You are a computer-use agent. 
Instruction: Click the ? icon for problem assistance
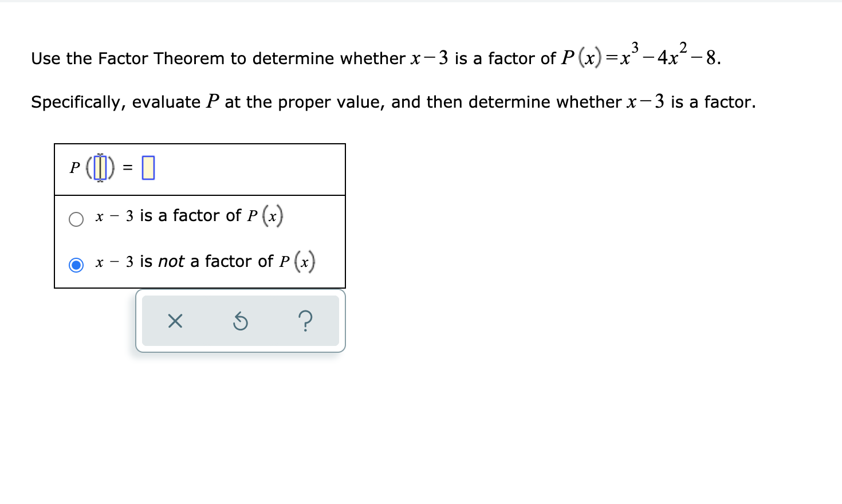tap(306, 321)
